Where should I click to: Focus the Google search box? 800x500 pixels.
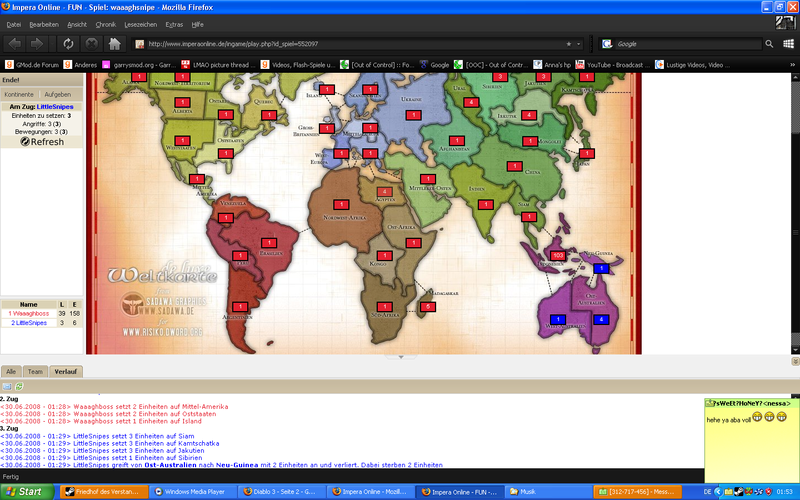(x=688, y=44)
